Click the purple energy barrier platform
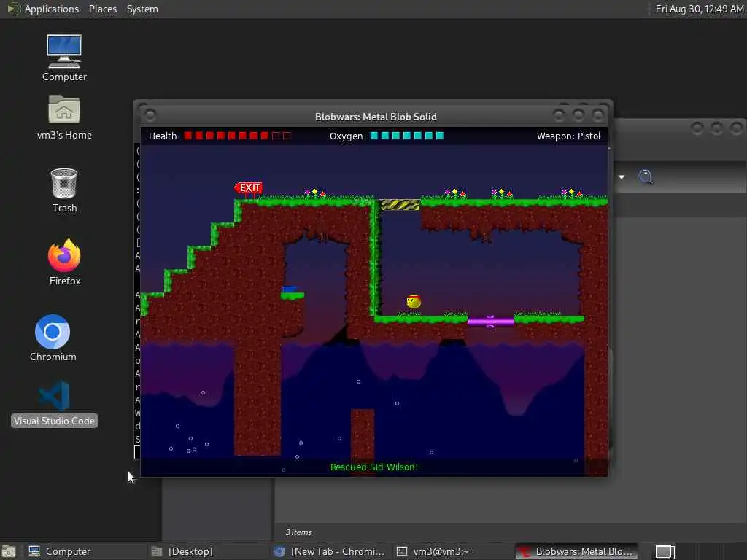 click(x=491, y=322)
